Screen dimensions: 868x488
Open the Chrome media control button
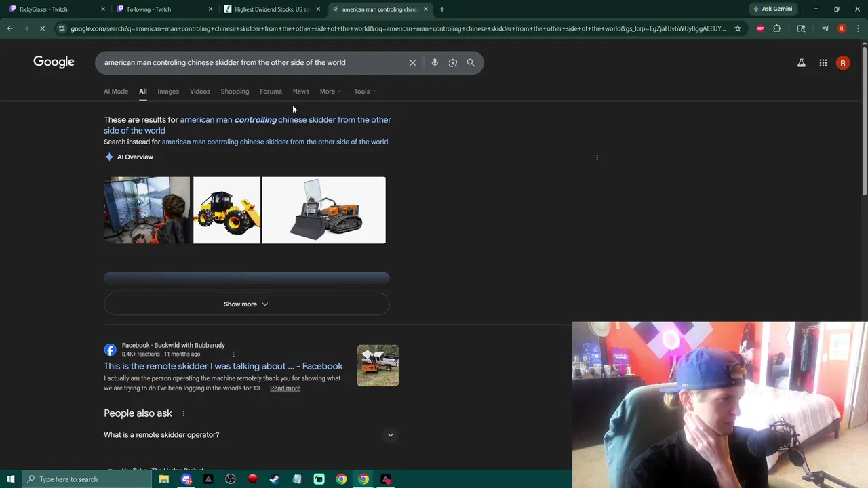tap(825, 28)
